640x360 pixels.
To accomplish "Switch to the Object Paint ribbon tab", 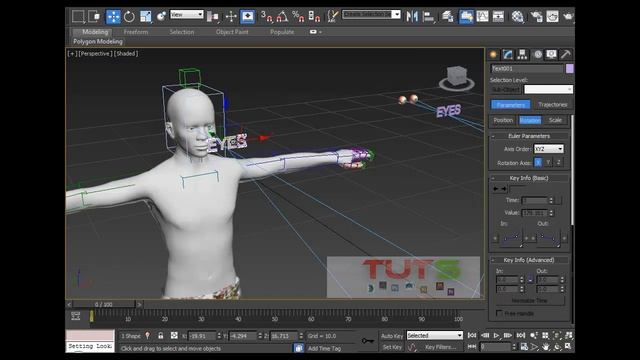I will pos(232,32).
